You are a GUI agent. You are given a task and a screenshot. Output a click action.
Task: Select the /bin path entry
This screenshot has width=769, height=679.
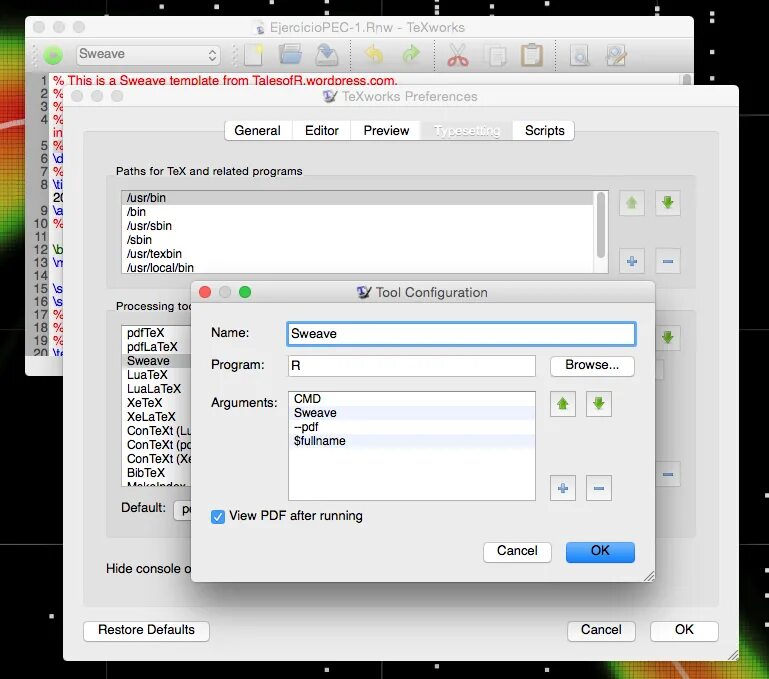(358, 212)
